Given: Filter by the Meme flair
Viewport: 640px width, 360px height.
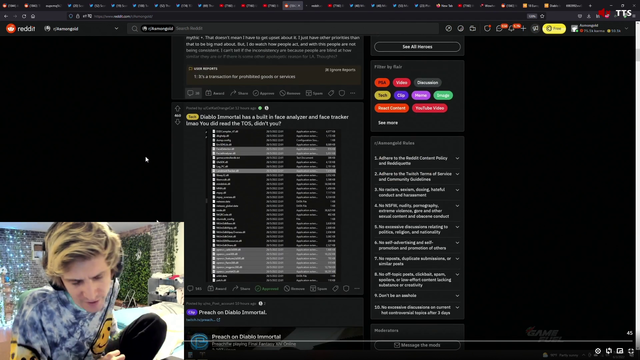Looking at the screenshot, I should tap(420, 96).
